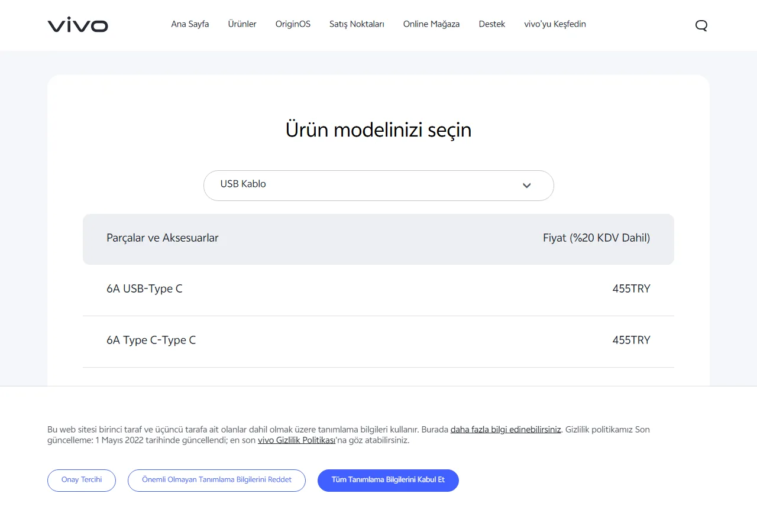Click the vivo logo
The image size is (757, 532).
(x=78, y=25)
